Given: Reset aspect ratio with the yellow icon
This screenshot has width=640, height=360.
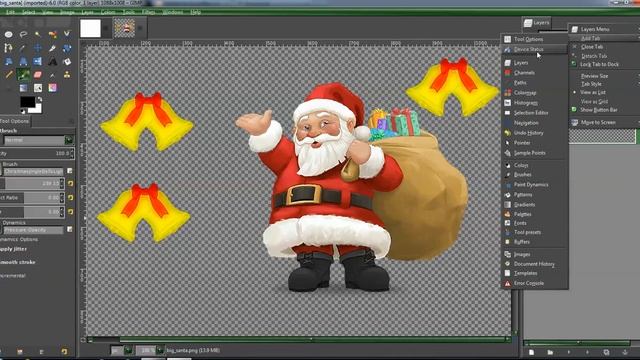Looking at the screenshot, I should [70, 198].
